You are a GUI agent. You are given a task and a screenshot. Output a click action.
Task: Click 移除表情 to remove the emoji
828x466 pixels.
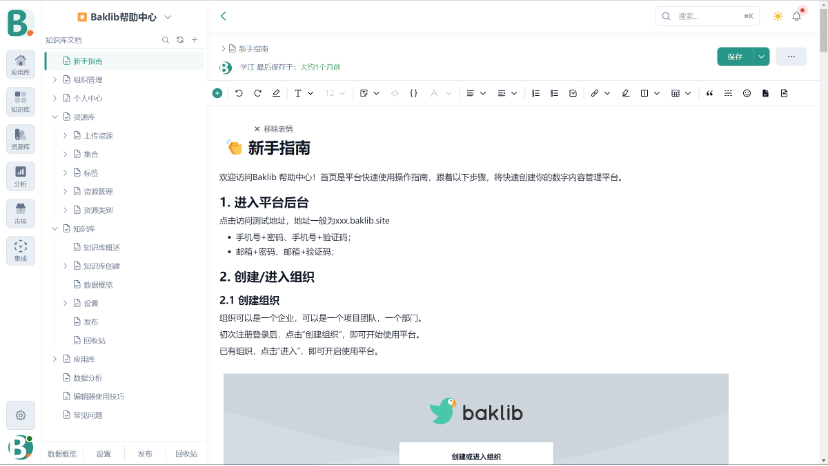click(x=274, y=129)
